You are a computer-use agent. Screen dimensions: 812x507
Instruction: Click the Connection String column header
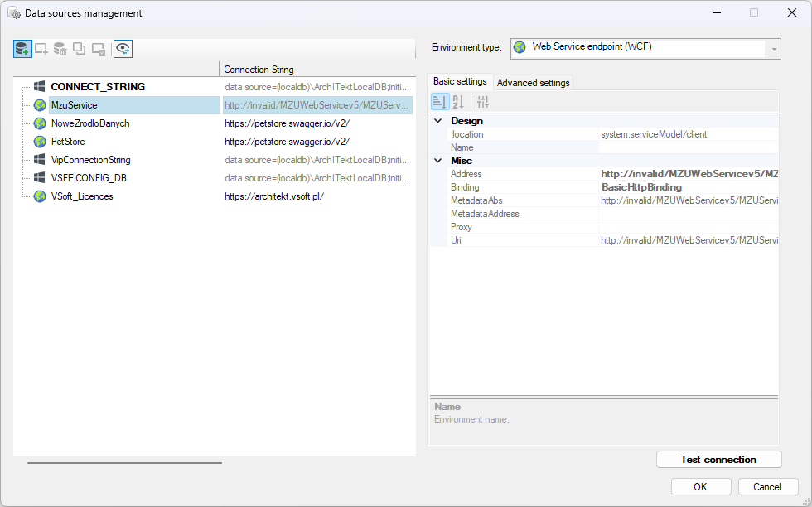click(x=317, y=70)
